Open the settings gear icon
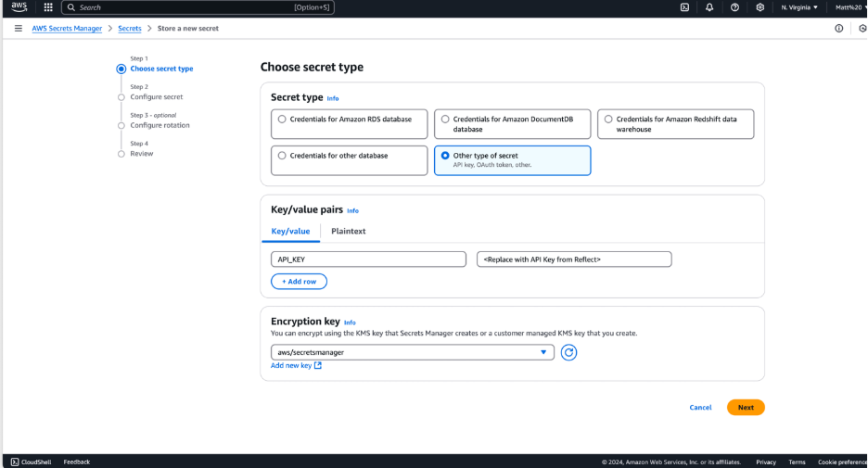Image resolution: width=868 pixels, height=468 pixels. [760, 7]
